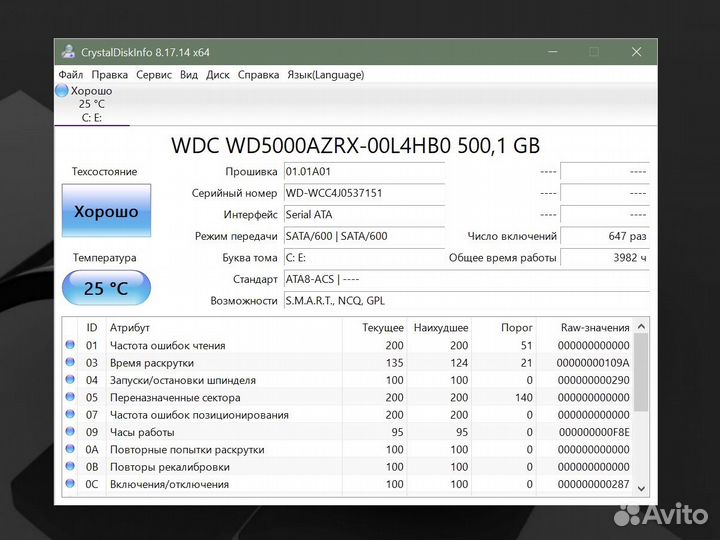The width and height of the screenshot is (720, 540).
Task: Click the volume letter field C: E:
Action: click(x=364, y=258)
